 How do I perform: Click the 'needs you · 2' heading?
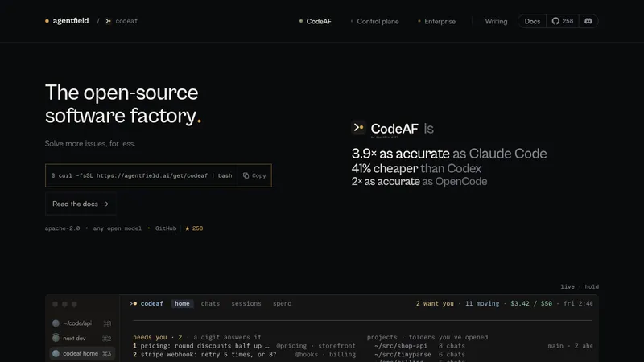(x=157, y=337)
